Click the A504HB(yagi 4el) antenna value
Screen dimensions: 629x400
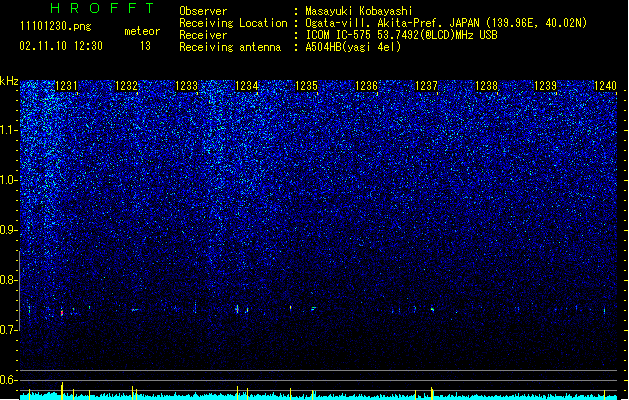tap(353, 47)
